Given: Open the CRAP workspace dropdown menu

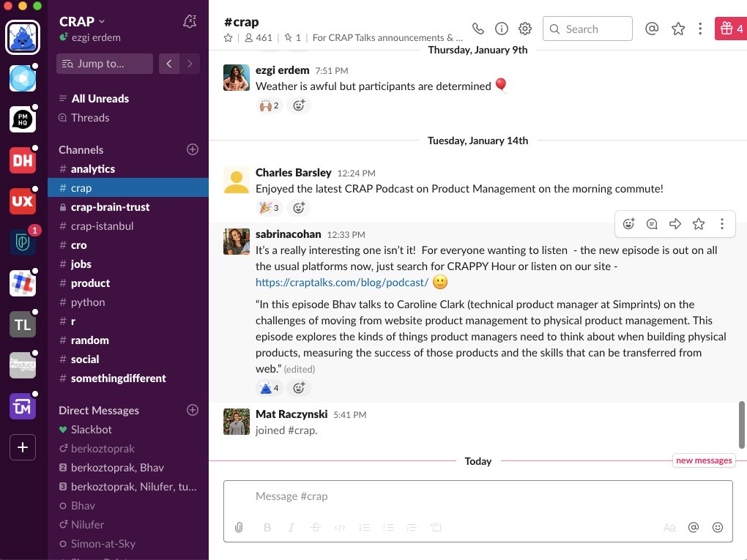Looking at the screenshot, I should (x=81, y=21).
